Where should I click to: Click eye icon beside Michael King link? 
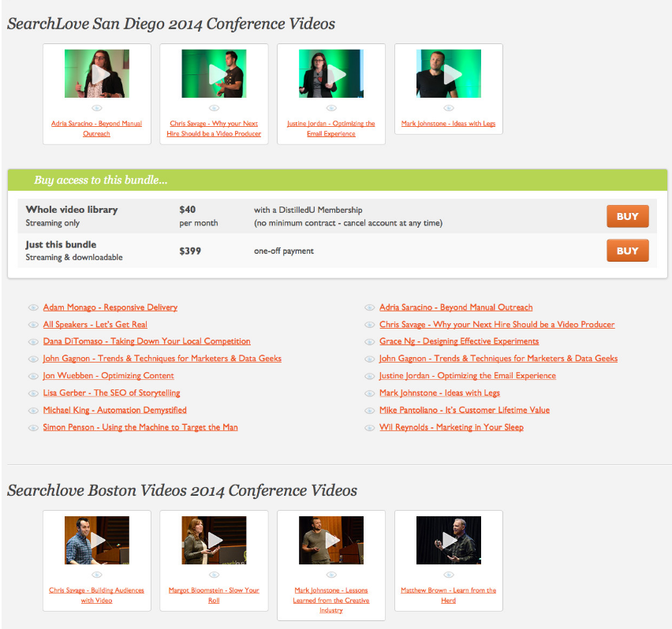(33, 410)
